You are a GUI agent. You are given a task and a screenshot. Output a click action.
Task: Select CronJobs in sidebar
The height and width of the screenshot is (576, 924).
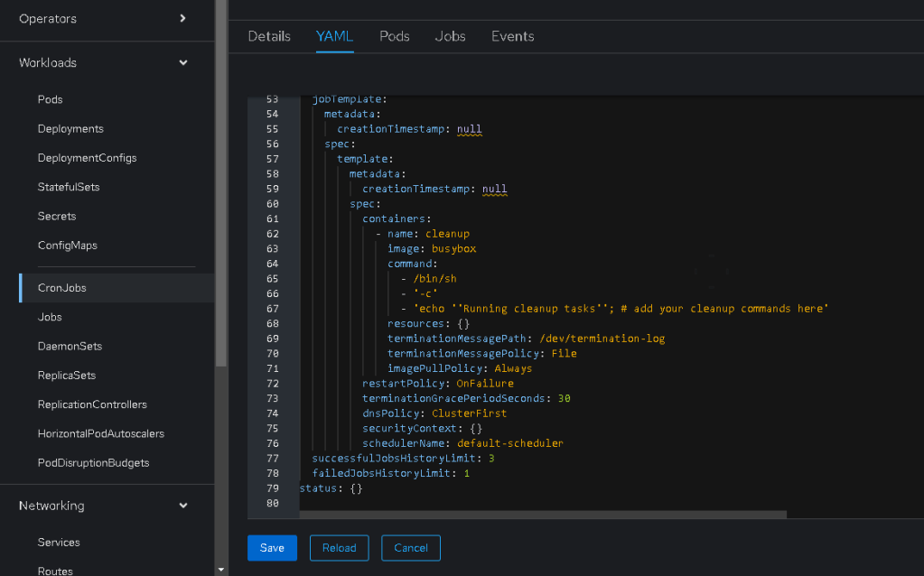point(62,287)
